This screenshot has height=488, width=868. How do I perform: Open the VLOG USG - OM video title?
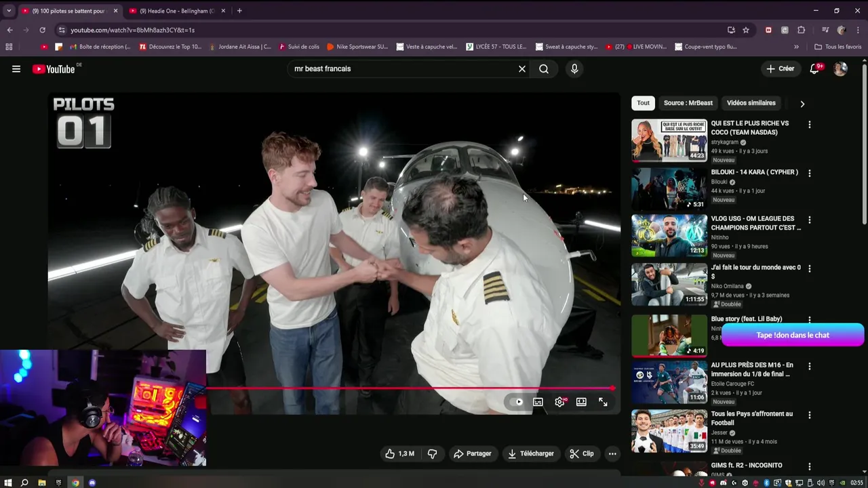[755, 223]
